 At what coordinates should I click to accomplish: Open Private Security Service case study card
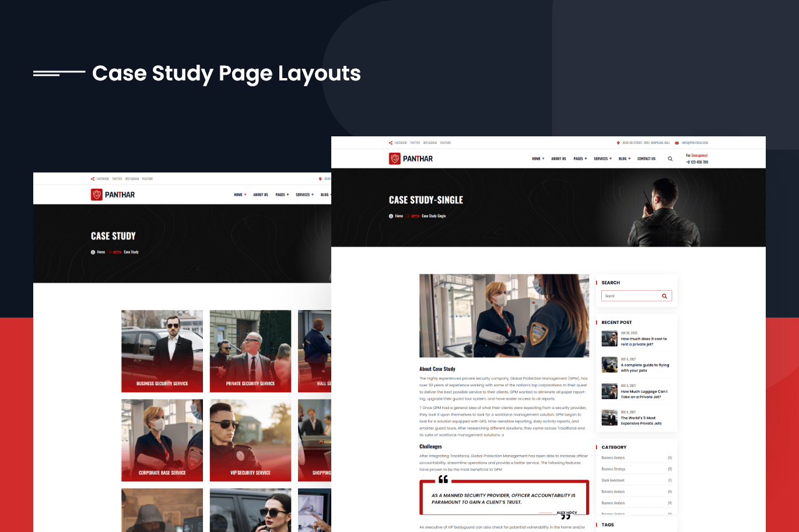pos(250,351)
